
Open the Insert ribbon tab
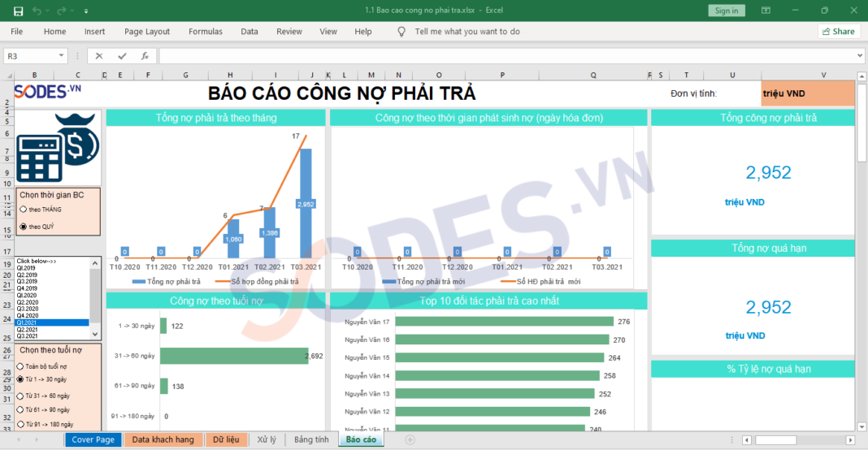click(x=94, y=32)
